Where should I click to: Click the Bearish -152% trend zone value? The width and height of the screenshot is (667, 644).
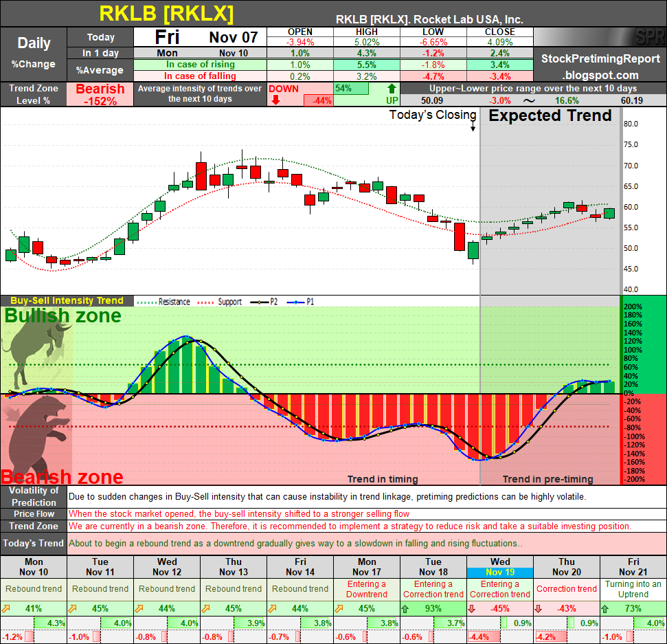click(x=100, y=94)
